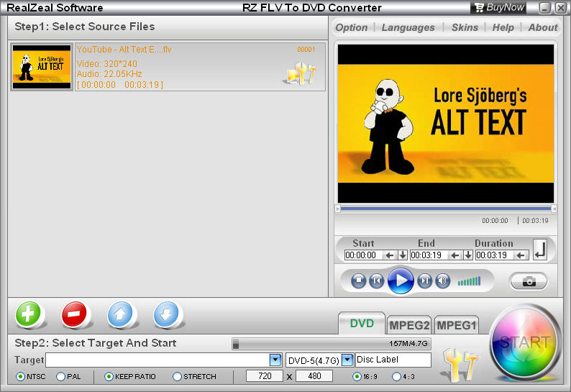Move selected file down with the arrow button

pos(167,314)
